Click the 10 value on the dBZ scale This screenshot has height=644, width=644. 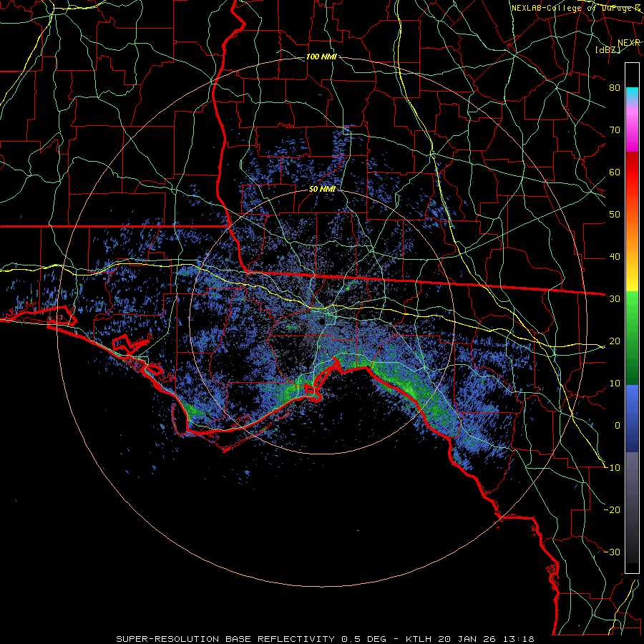click(615, 384)
